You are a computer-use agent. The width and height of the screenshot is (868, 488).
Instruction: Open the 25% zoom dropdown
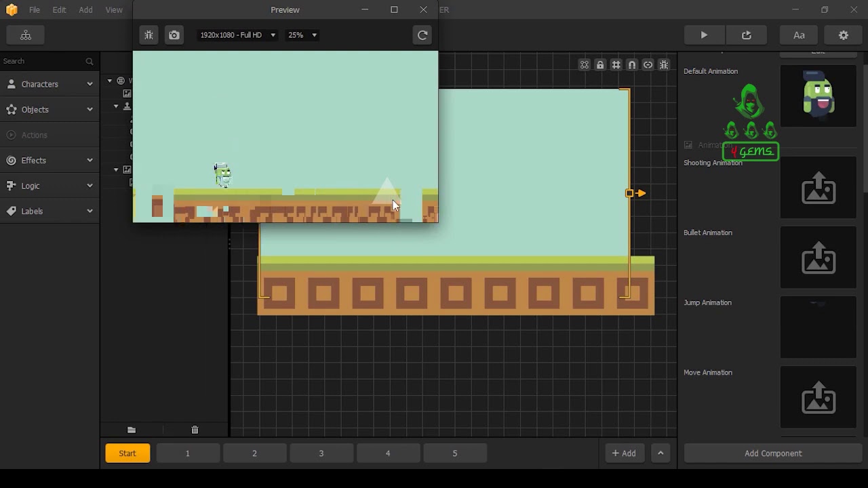pos(302,35)
